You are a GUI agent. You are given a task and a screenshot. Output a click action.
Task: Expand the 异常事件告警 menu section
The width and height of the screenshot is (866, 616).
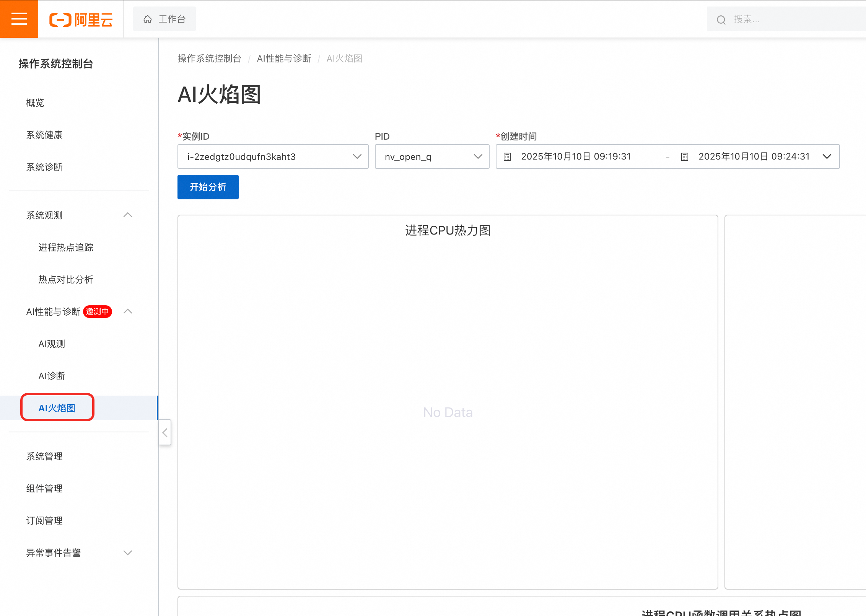(x=128, y=552)
